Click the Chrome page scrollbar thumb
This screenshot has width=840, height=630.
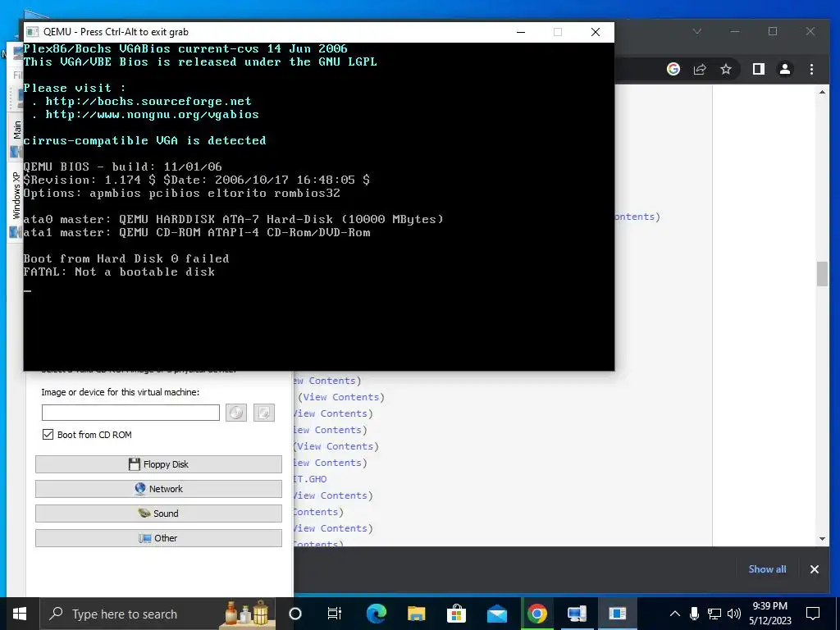coord(822,274)
